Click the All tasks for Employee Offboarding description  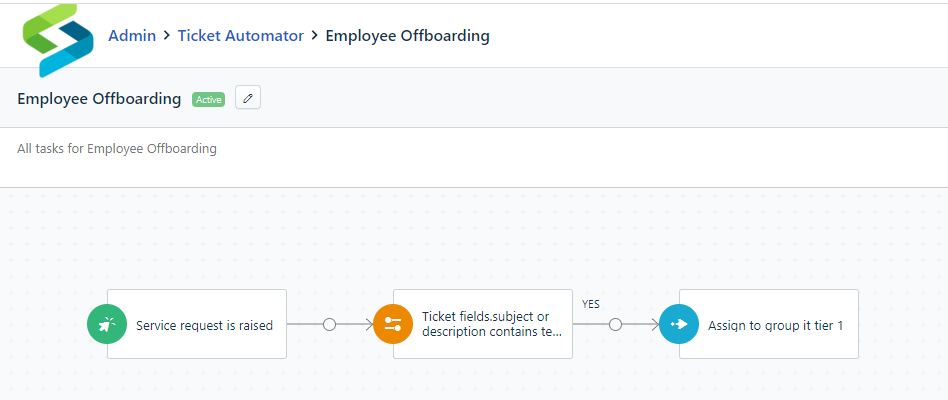[x=117, y=148]
